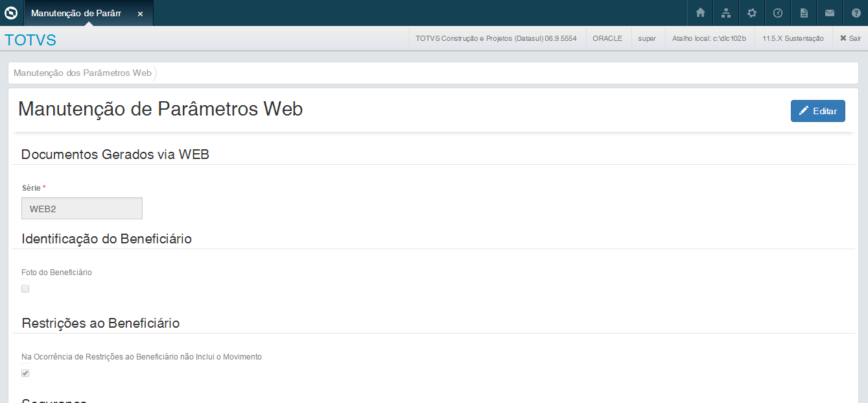
Task: Go to the home page icon
Action: pos(700,13)
